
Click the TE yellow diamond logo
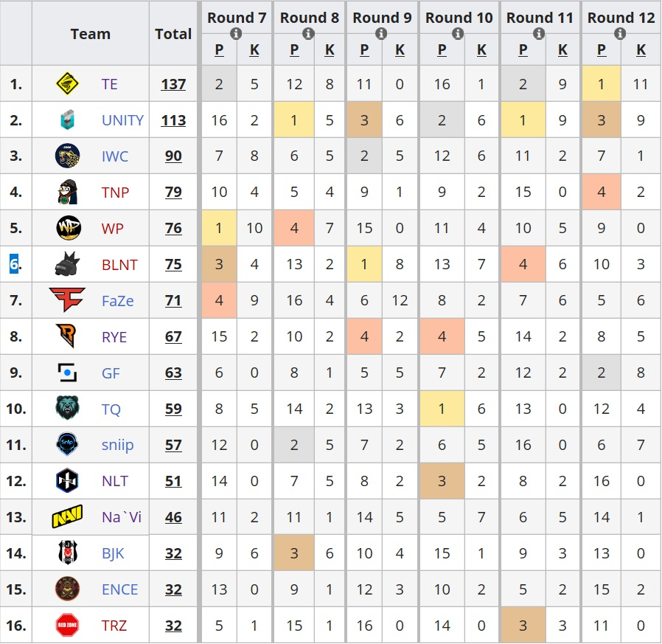click(67, 83)
